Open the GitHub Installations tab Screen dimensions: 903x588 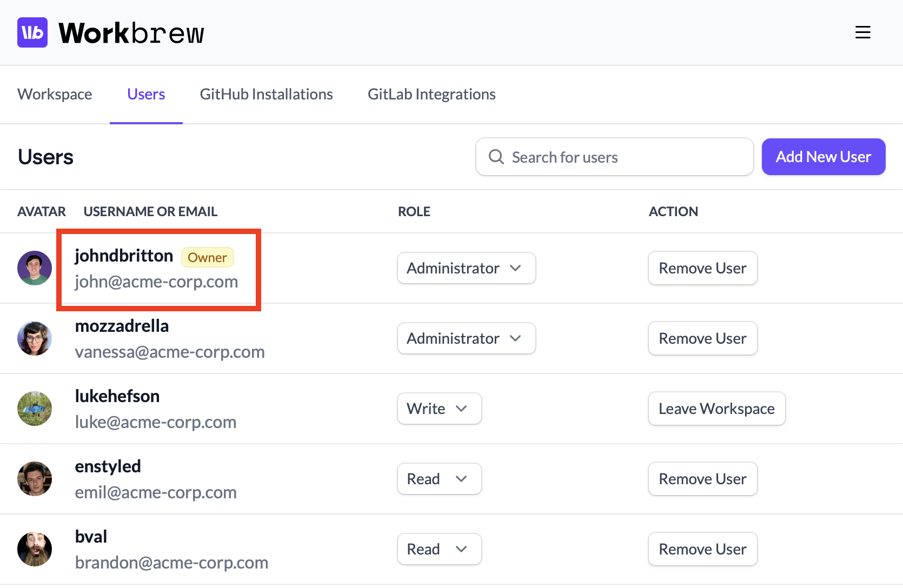266,94
